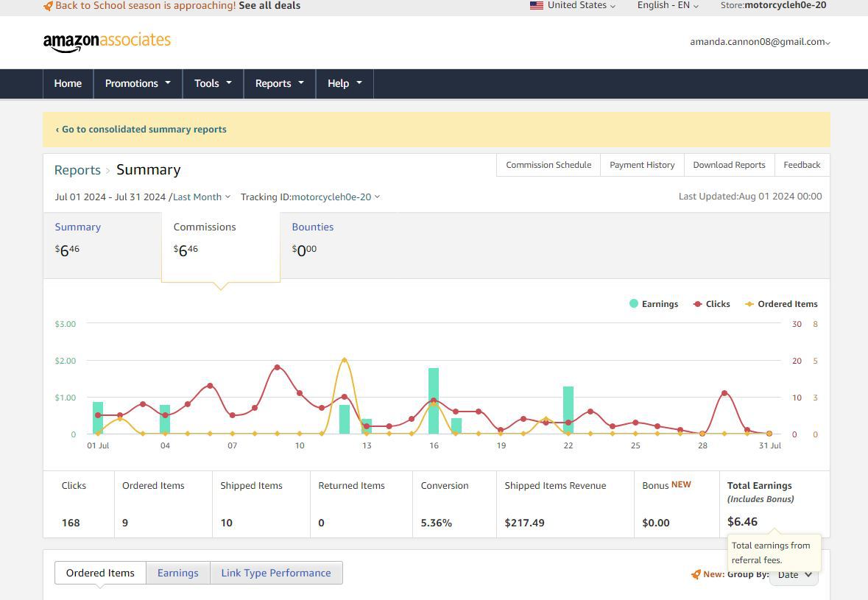Click Download Reports
Screen dimensions: 868x600
(729, 165)
